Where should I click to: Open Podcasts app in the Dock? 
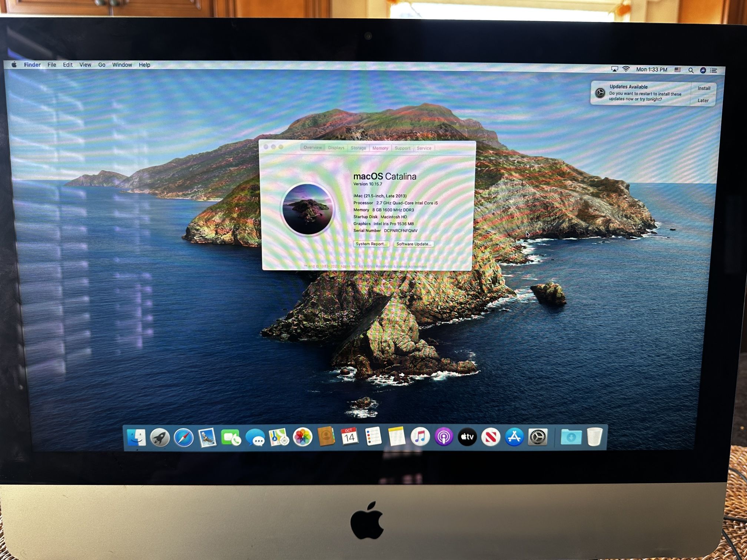pos(444,437)
